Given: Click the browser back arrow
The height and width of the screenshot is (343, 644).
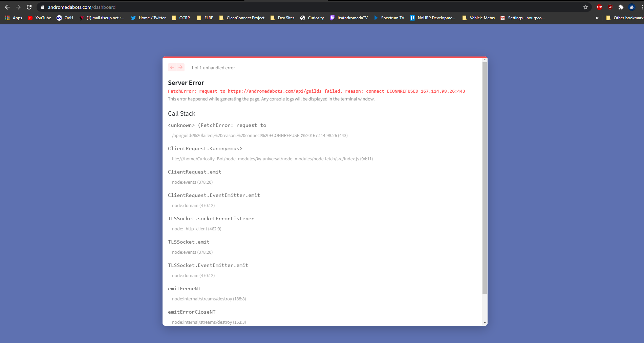Looking at the screenshot, I should tap(7, 7).
